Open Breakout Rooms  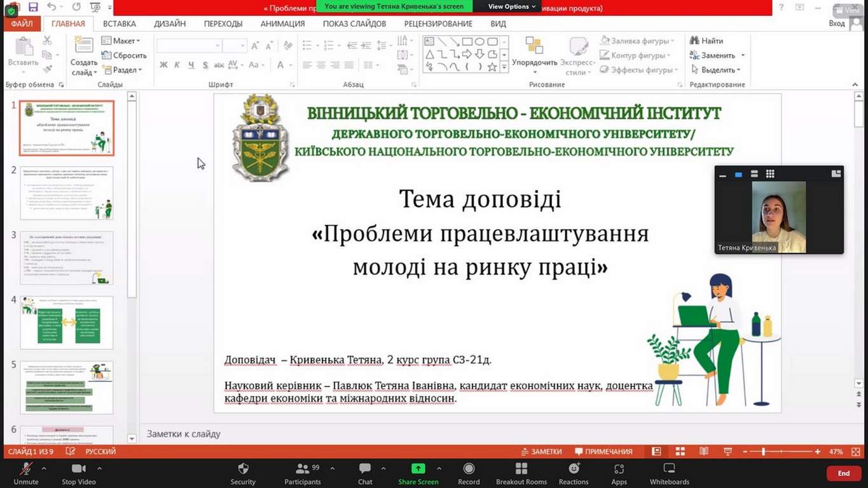(521, 469)
